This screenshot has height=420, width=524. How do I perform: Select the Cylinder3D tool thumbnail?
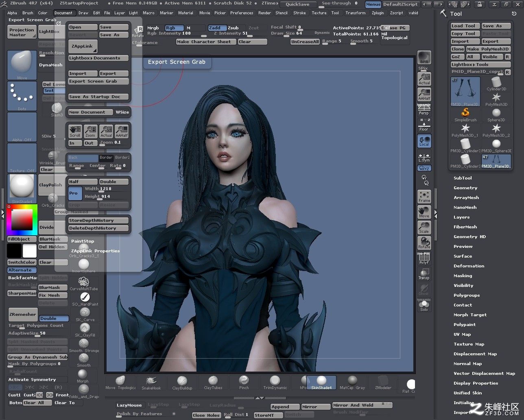click(x=496, y=83)
